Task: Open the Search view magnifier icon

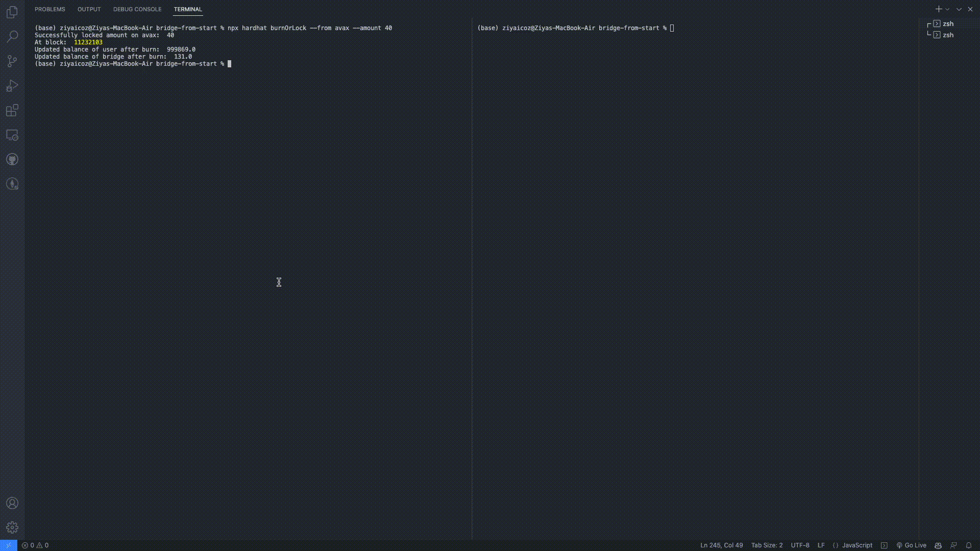Action: [x=12, y=36]
